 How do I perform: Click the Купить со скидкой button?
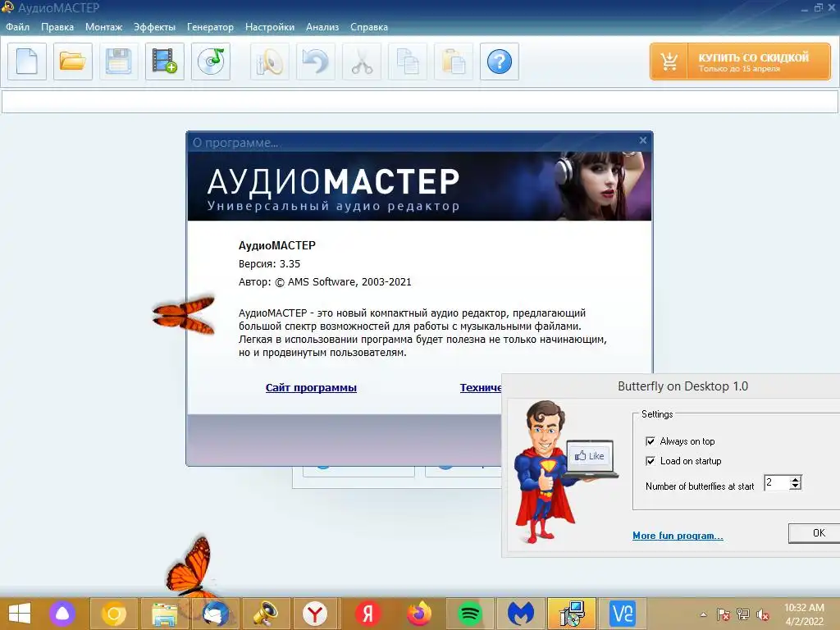pos(740,62)
